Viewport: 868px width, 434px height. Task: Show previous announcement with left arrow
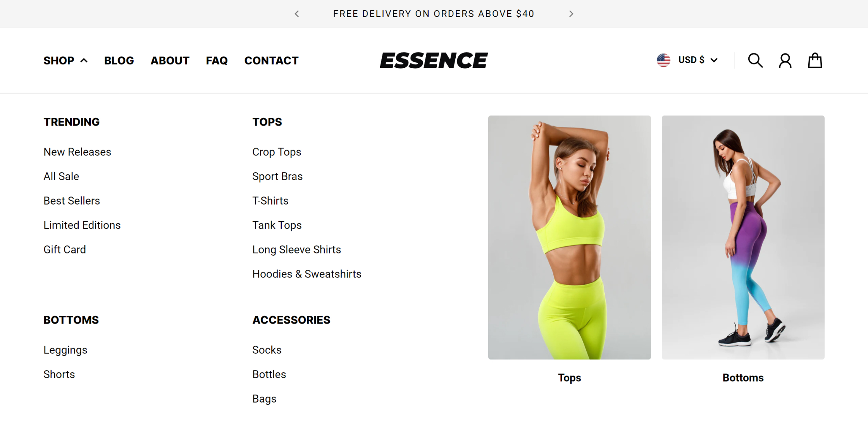(297, 14)
